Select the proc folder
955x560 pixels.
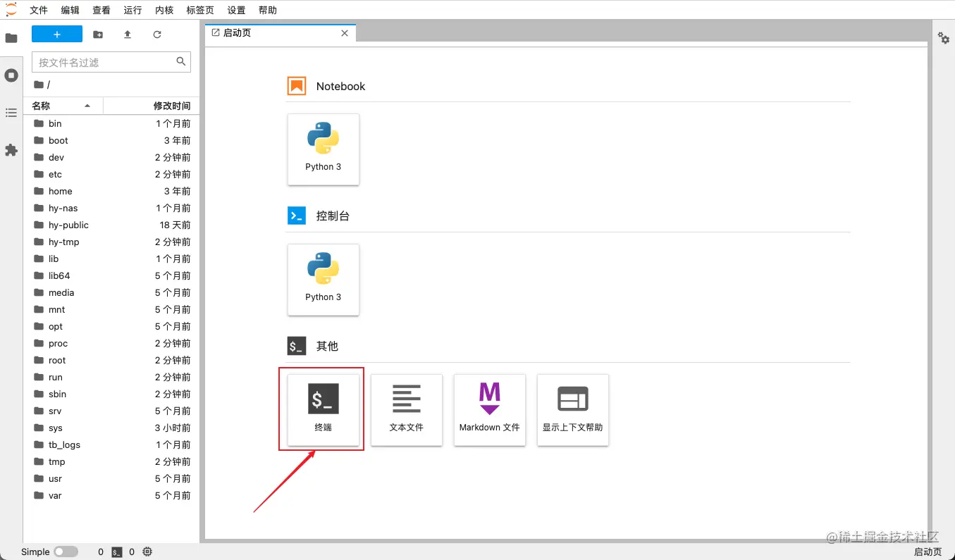(x=111, y=343)
